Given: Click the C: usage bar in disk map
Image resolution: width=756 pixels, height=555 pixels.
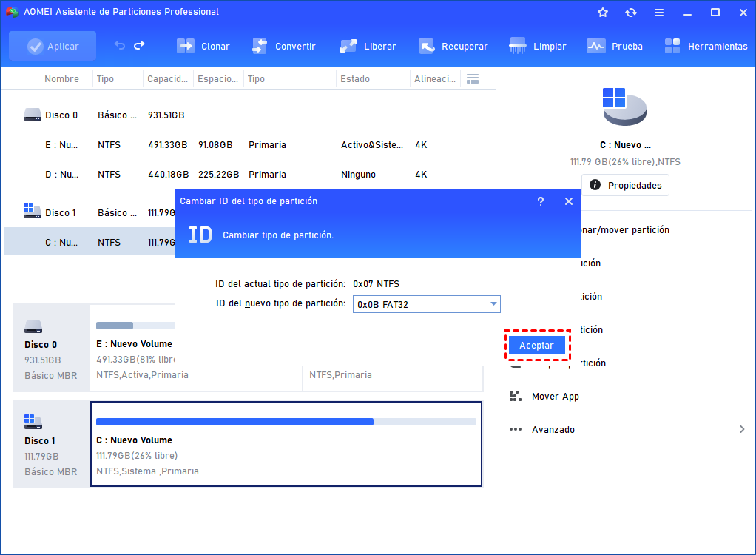Looking at the screenshot, I should pos(286,422).
